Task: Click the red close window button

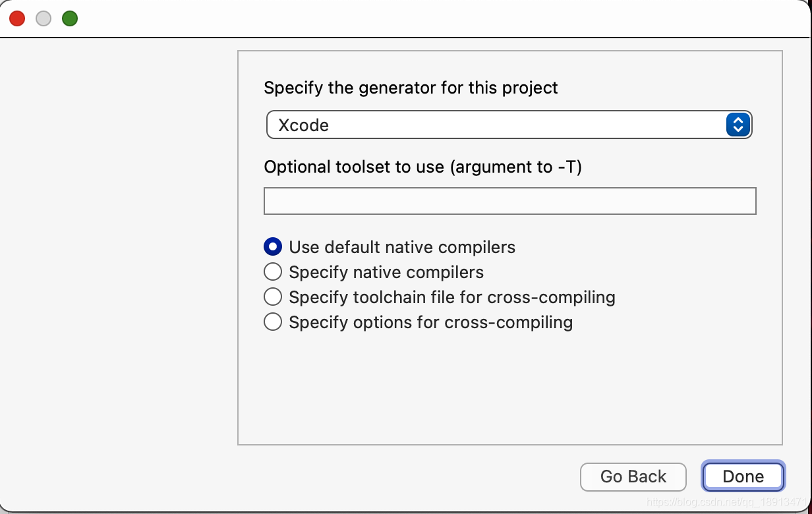Action: click(17, 18)
